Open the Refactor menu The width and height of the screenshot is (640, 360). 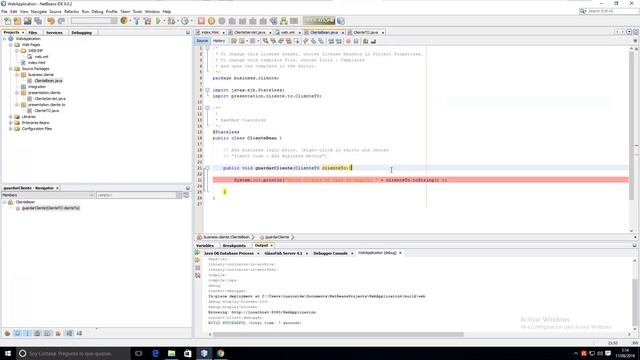71,11
